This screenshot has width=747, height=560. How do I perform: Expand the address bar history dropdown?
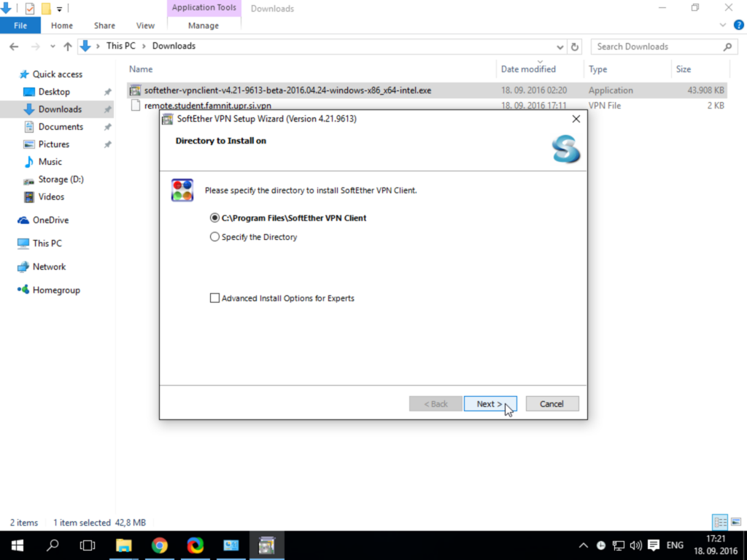click(x=560, y=47)
